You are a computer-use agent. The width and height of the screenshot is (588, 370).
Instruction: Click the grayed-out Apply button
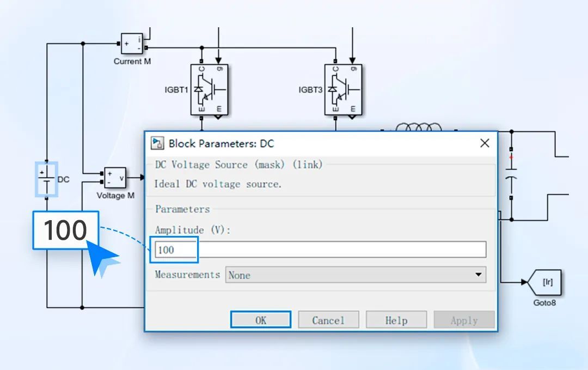click(x=464, y=320)
